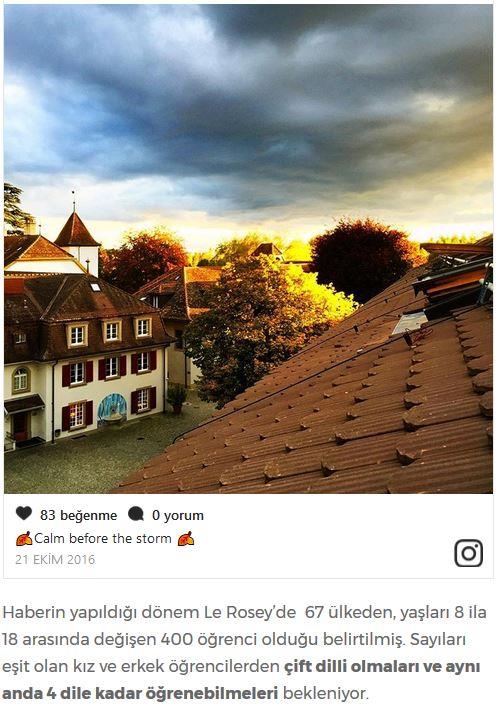Screen dimensions: 503x721
Task: Click the '83 beğenme' likes count
Action: point(78,515)
